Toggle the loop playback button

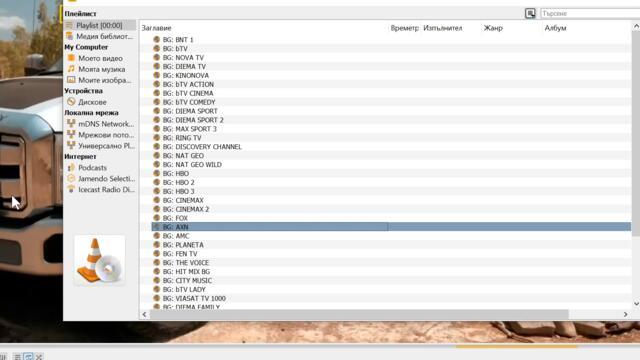(x=28, y=357)
